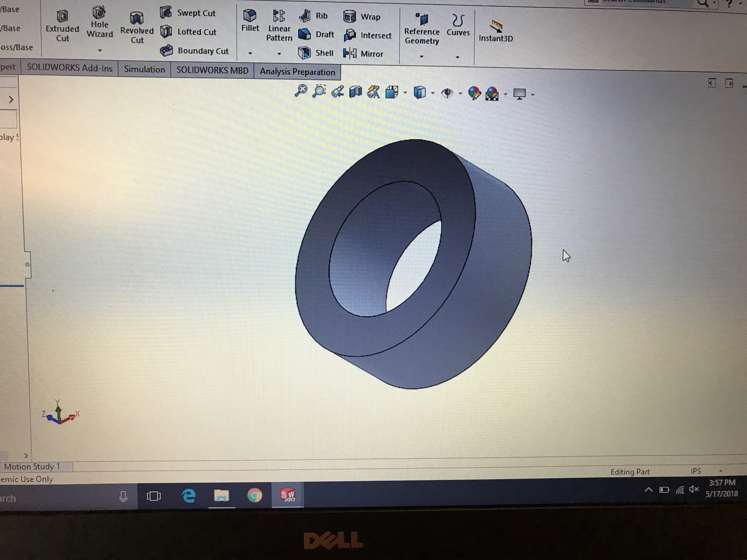Screen dimensions: 747x560
Task: Open the SOLIDWORKS Add-Ins tab
Action: [69, 68]
